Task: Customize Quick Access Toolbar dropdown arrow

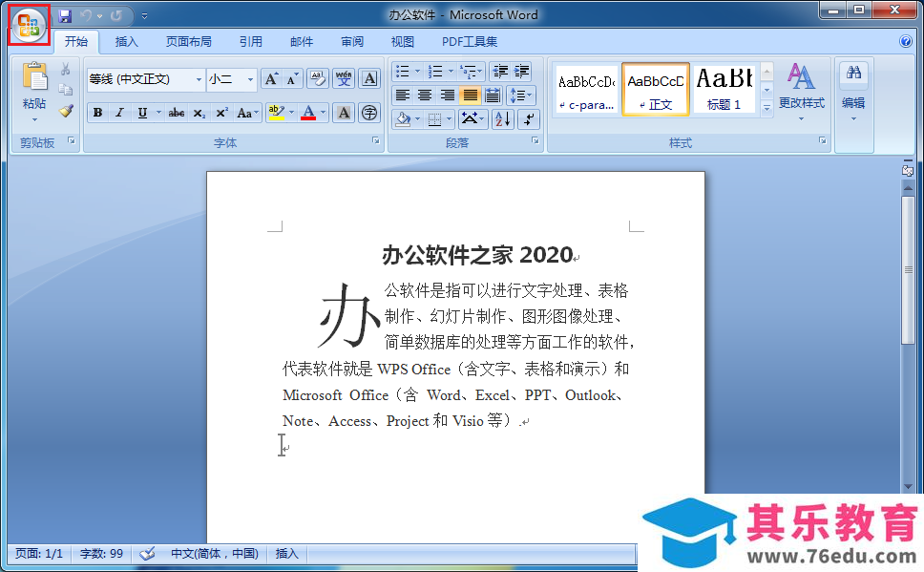Action: click(x=144, y=16)
